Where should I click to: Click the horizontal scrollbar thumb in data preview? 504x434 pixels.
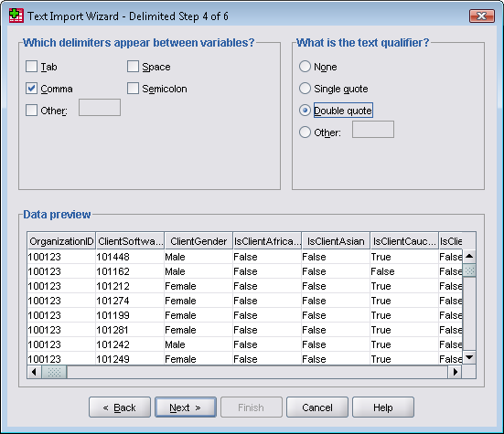tap(54, 372)
